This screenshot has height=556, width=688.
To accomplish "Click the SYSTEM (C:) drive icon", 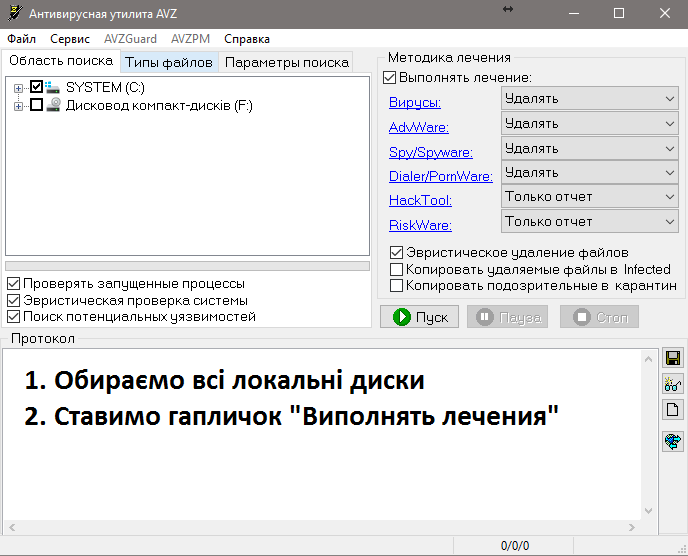I will coord(54,87).
